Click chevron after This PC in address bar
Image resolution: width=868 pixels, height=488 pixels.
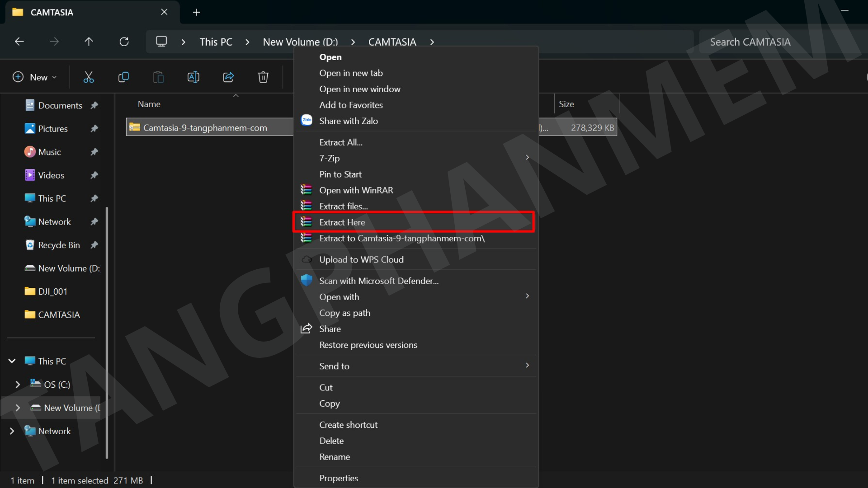click(247, 42)
